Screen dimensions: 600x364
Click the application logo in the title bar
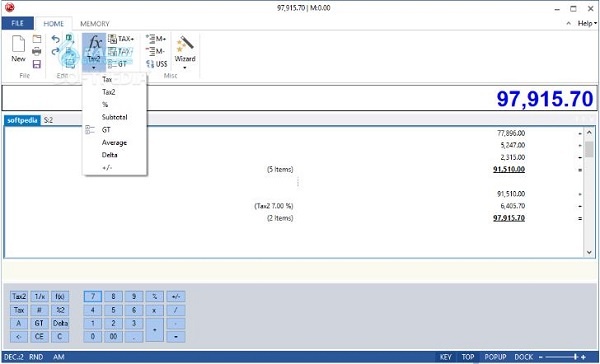(10, 8)
